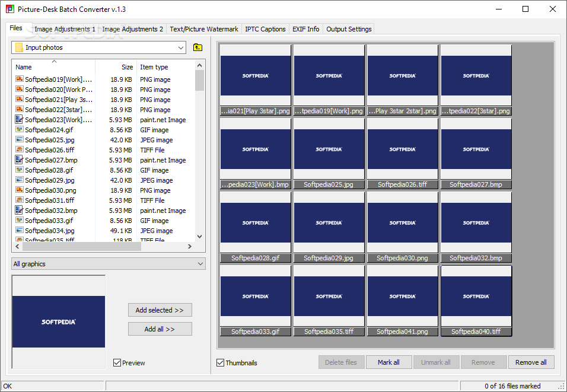567x392 pixels.
Task: Open the All graphics file filter dropdown
Action: [x=109, y=264]
